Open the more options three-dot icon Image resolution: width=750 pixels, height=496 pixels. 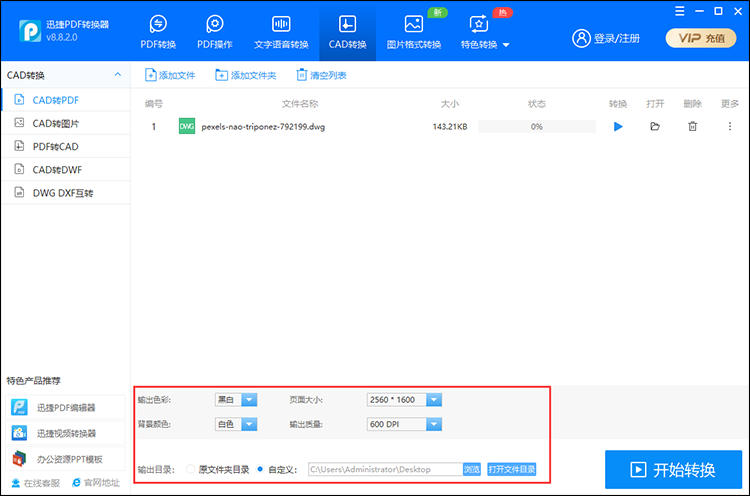(729, 126)
